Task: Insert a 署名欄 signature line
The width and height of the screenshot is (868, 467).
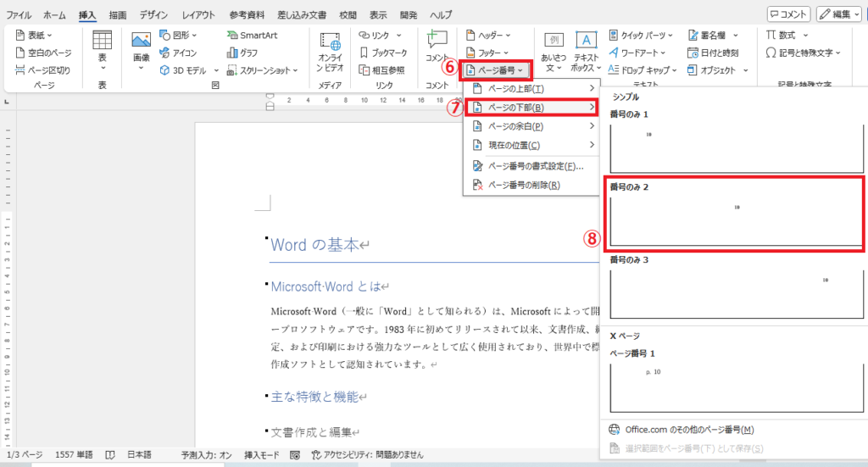Action: click(x=712, y=36)
